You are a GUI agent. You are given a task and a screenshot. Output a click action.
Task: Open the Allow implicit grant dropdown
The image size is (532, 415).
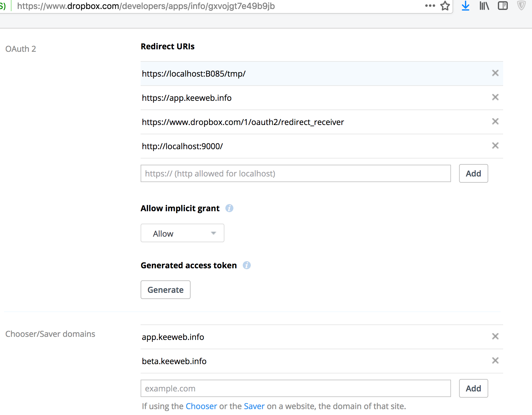(x=182, y=233)
